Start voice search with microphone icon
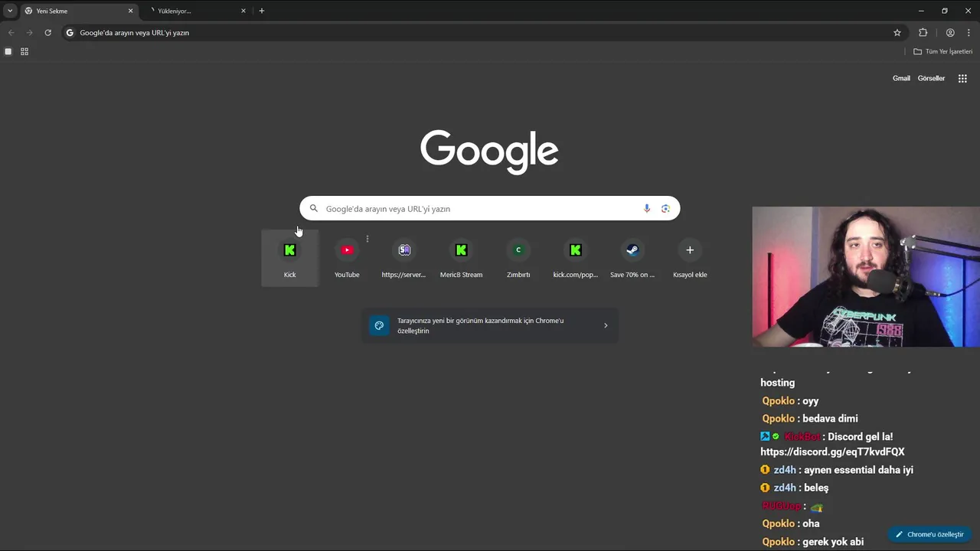This screenshot has width=980, height=551. tap(647, 208)
